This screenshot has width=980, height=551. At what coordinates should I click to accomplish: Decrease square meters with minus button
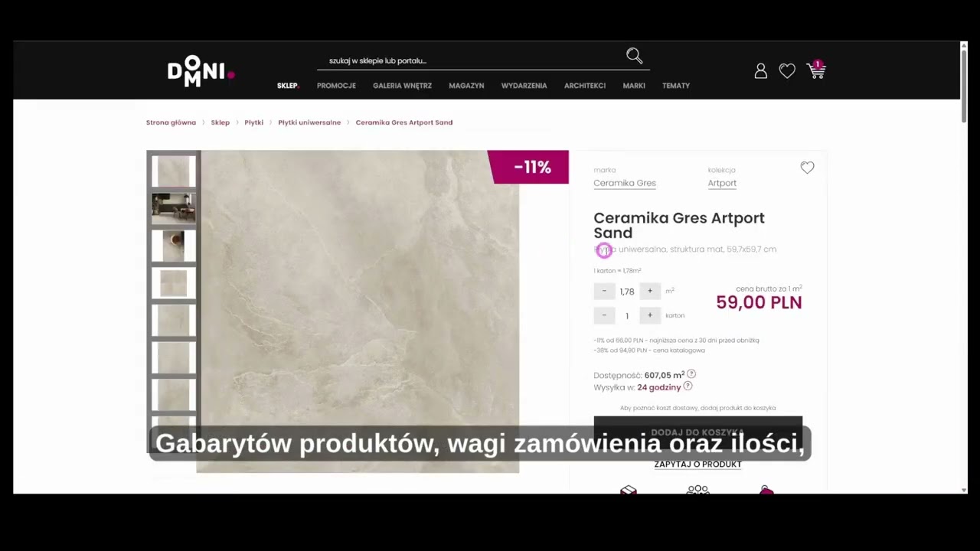pos(604,291)
